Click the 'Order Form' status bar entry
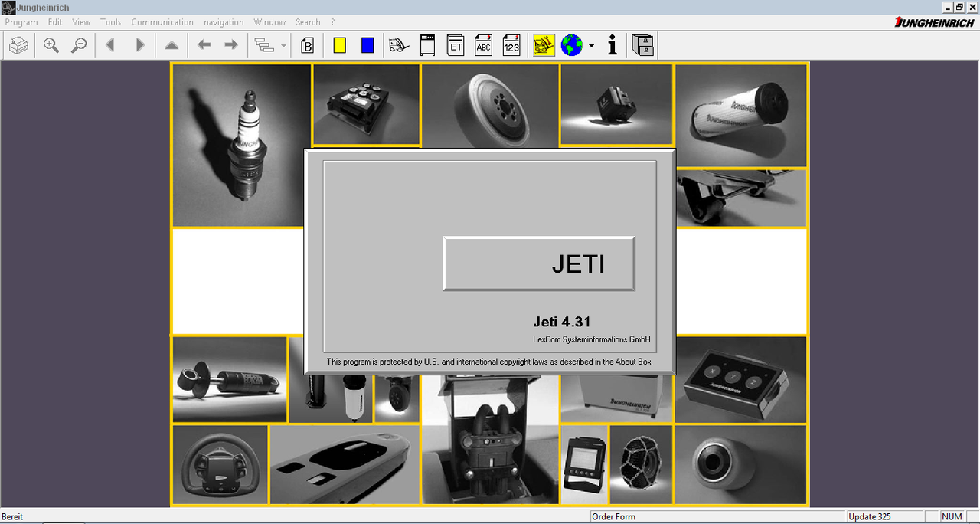This screenshot has width=980, height=524. click(x=614, y=516)
